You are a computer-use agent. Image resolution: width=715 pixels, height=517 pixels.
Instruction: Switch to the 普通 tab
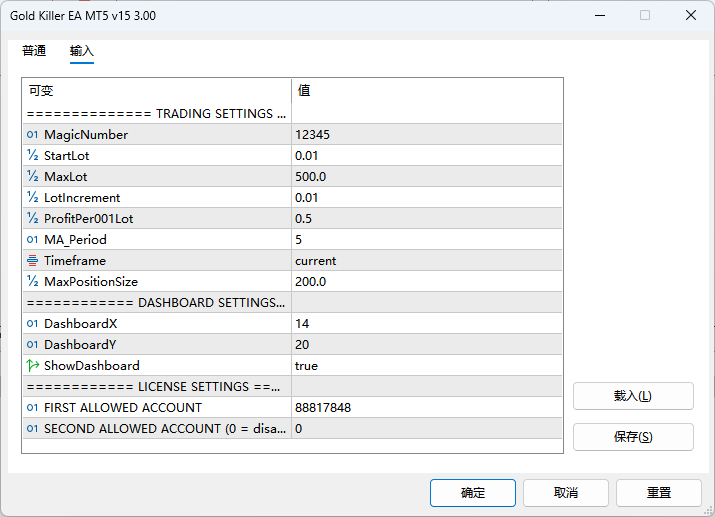34,51
